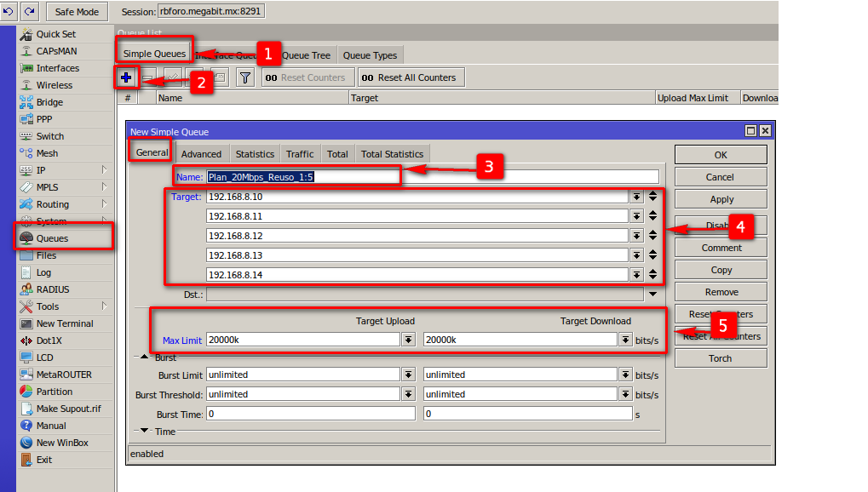
Task: Open Target Upload Max Limit dropdown
Action: pyautogui.click(x=408, y=340)
